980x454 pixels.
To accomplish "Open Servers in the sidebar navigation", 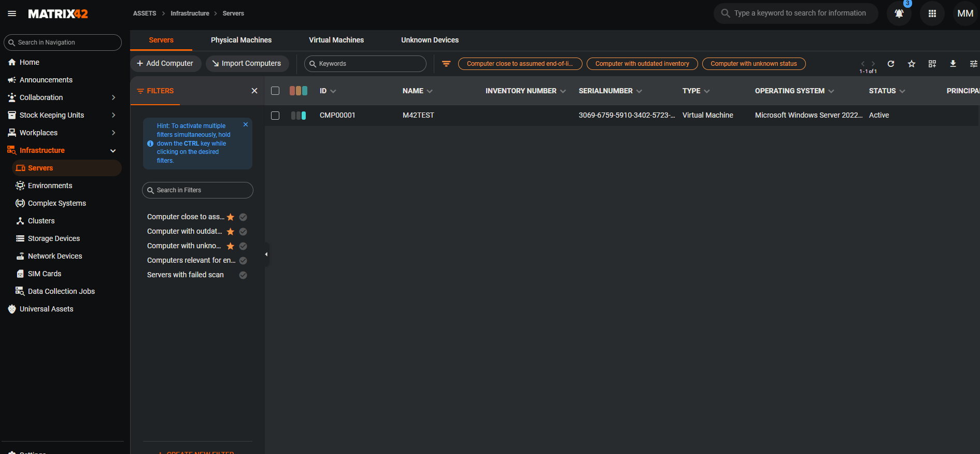I will [67, 168].
